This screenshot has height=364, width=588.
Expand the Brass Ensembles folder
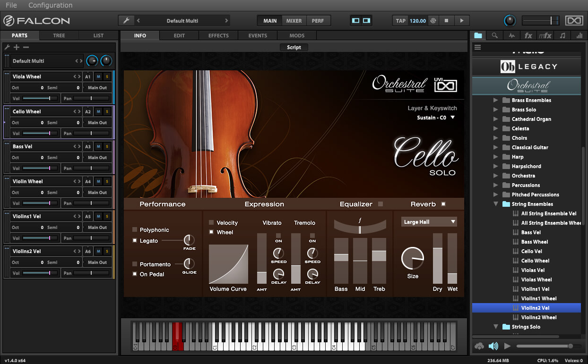(496, 100)
